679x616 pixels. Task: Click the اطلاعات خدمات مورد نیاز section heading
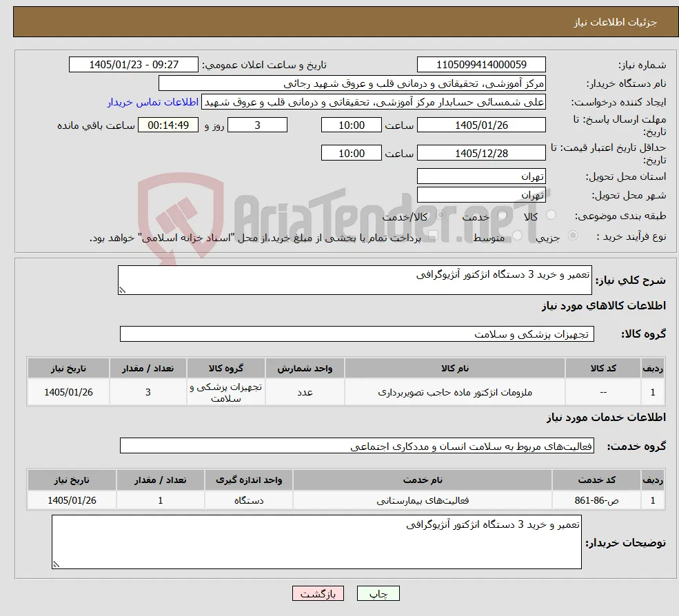606,418
